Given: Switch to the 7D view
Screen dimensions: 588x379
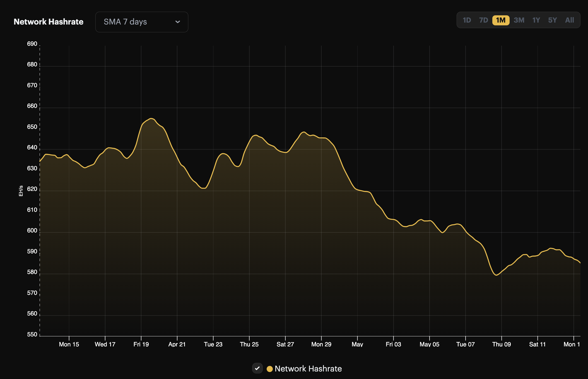Looking at the screenshot, I should [x=484, y=20].
